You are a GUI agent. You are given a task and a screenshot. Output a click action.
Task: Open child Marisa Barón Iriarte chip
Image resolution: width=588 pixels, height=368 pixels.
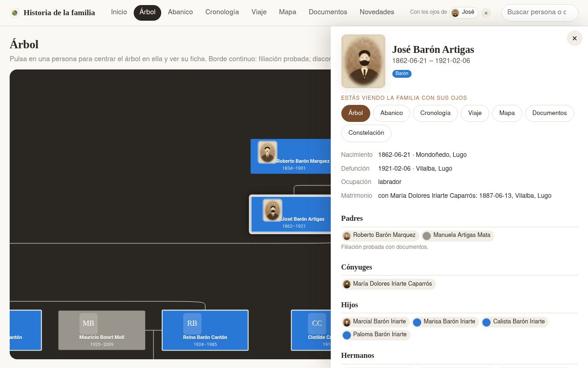pyautogui.click(x=445, y=322)
